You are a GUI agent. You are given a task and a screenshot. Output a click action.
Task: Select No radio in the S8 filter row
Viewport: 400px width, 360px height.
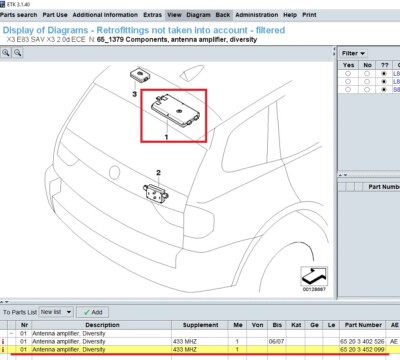coord(367,90)
